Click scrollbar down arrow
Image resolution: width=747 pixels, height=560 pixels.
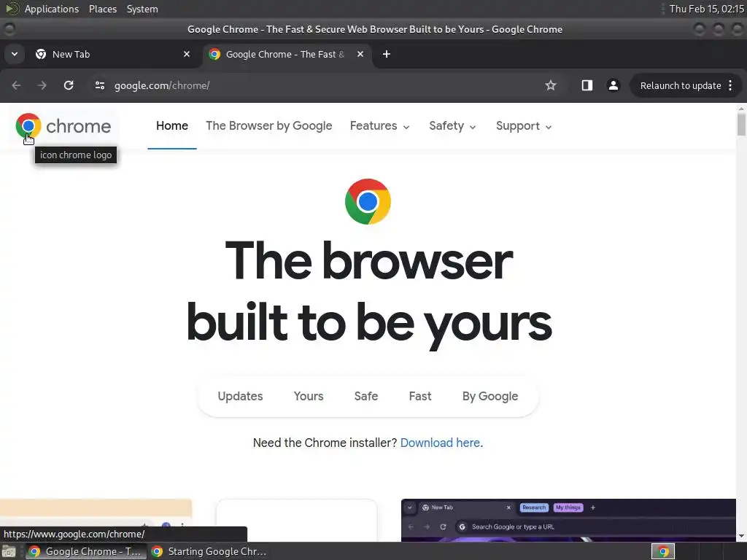(741, 537)
